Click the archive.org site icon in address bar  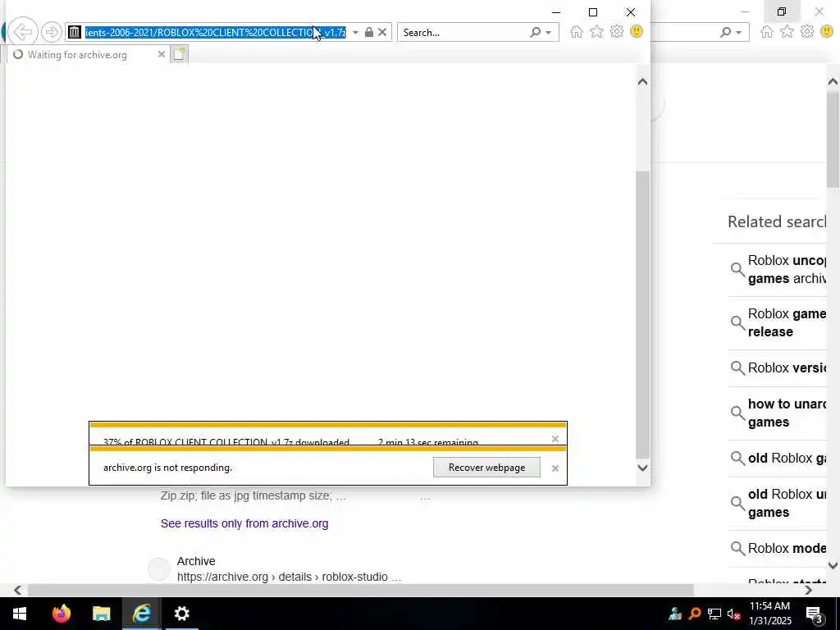[x=75, y=32]
